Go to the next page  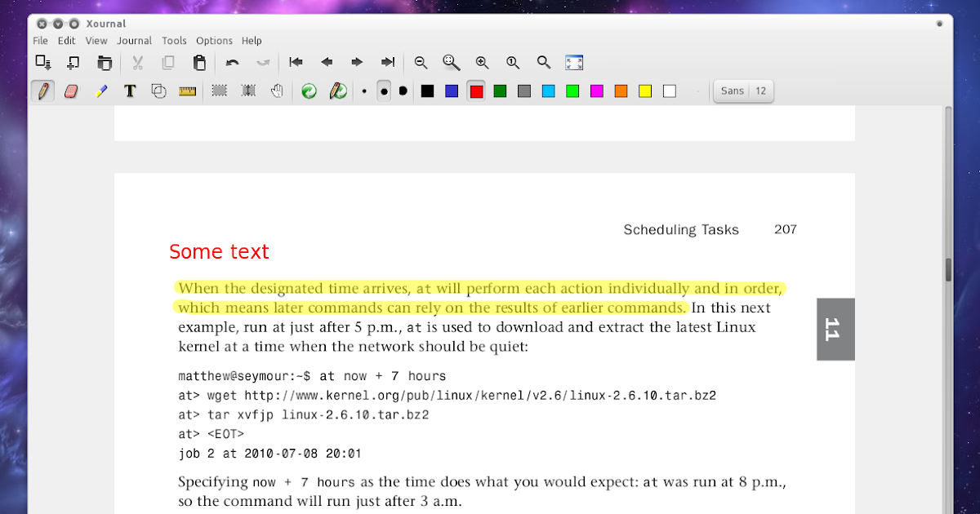[357, 62]
